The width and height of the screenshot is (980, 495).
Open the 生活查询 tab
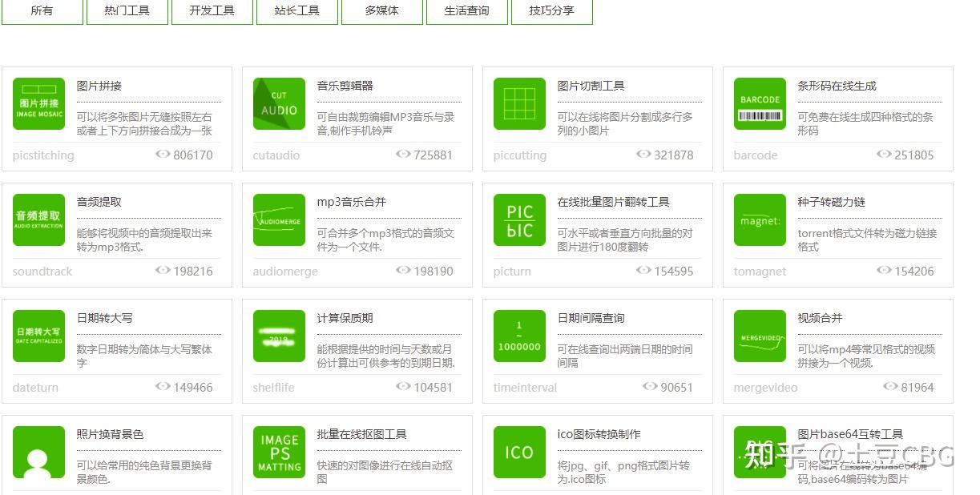[x=466, y=11]
